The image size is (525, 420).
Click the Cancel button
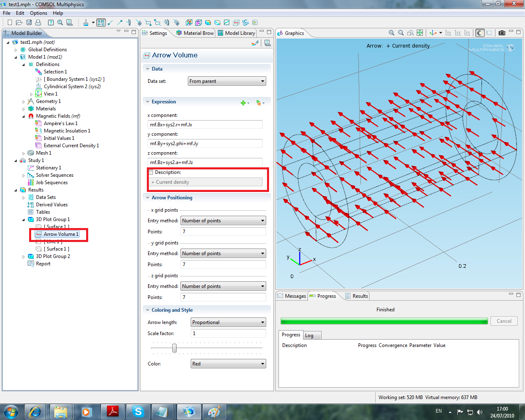(504, 321)
